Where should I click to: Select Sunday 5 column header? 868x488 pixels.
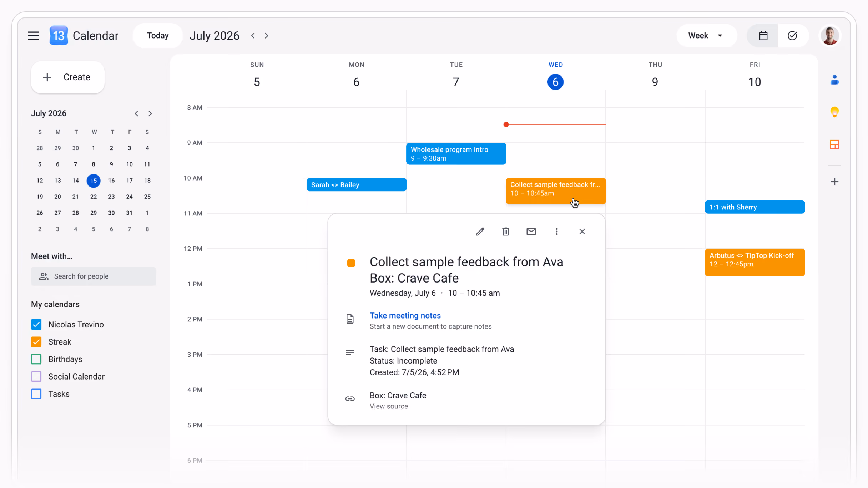pos(257,75)
